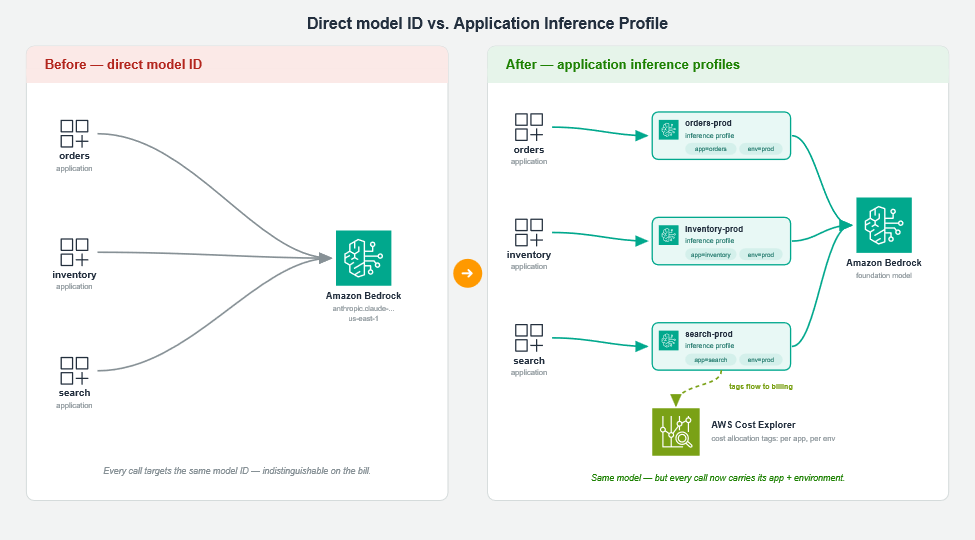Screen dimensions: 975x540
Task: Click the "After — application inference profiles" header
Action: point(622,65)
